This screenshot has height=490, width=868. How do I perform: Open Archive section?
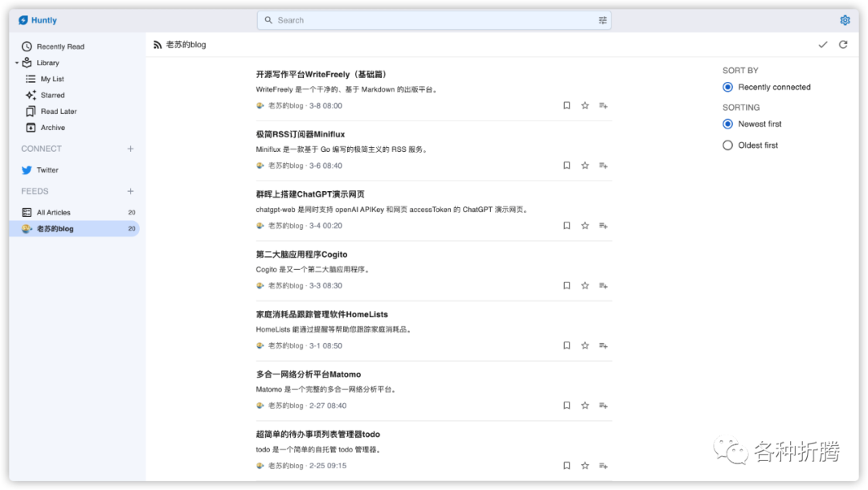coord(52,128)
